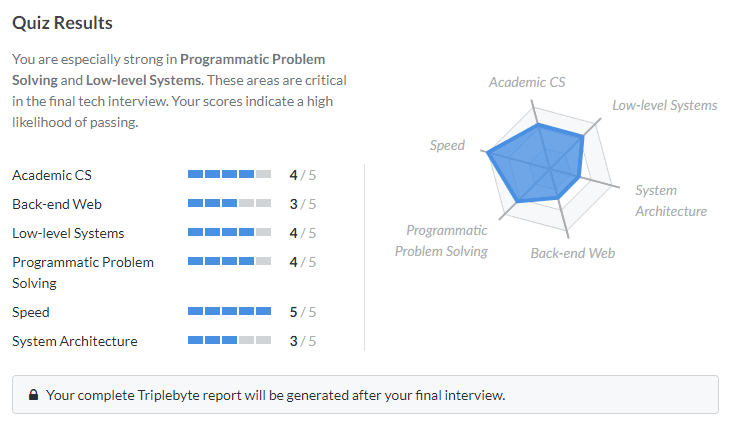Click the Low-level Systems radar chart label
The image size is (737, 430).
[664, 105]
